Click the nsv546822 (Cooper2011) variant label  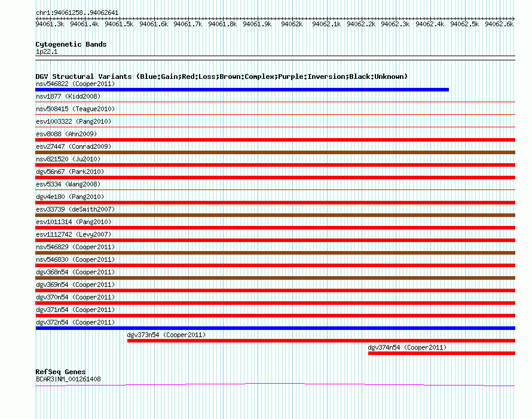point(75,84)
